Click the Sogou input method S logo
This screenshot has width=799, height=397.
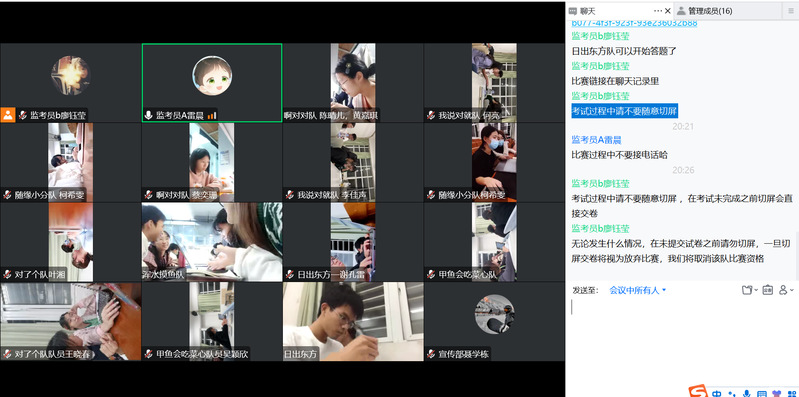[698, 391]
